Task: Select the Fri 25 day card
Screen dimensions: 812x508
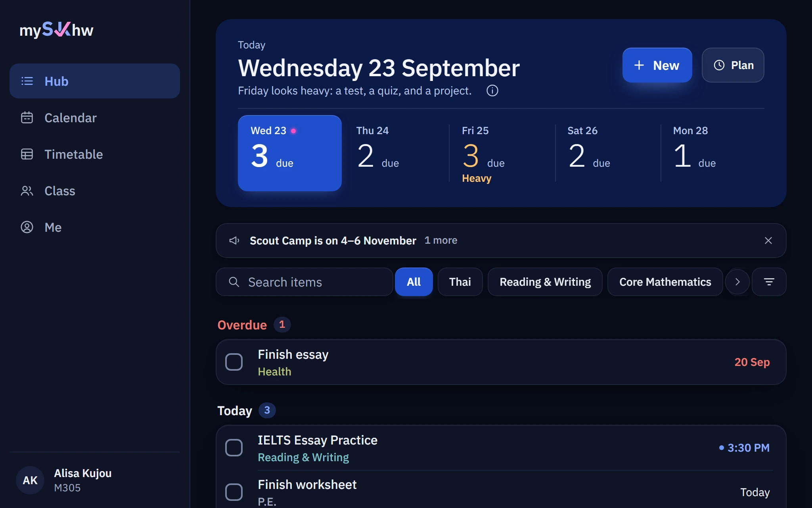Action: click(x=502, y=153)
